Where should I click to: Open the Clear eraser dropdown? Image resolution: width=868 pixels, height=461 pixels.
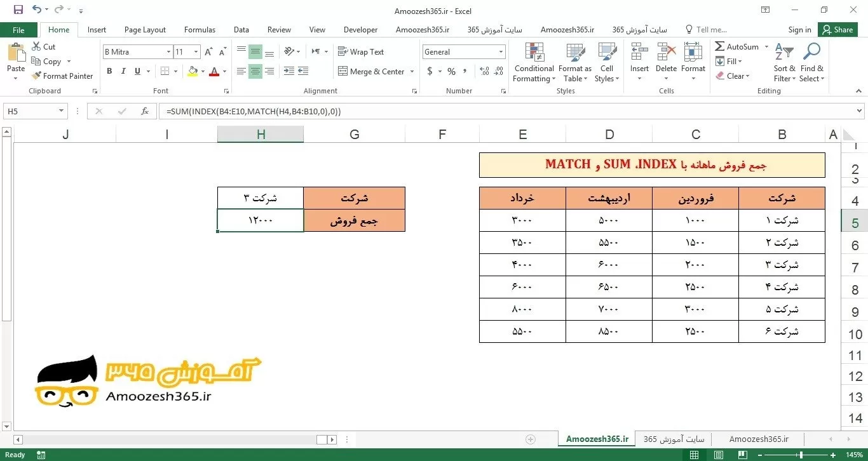click(x=733, y=76)
